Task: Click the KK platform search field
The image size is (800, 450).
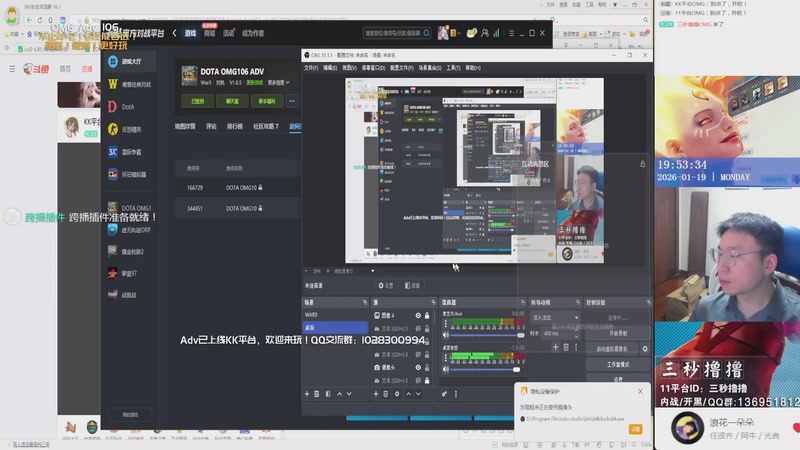Action: 397,33
